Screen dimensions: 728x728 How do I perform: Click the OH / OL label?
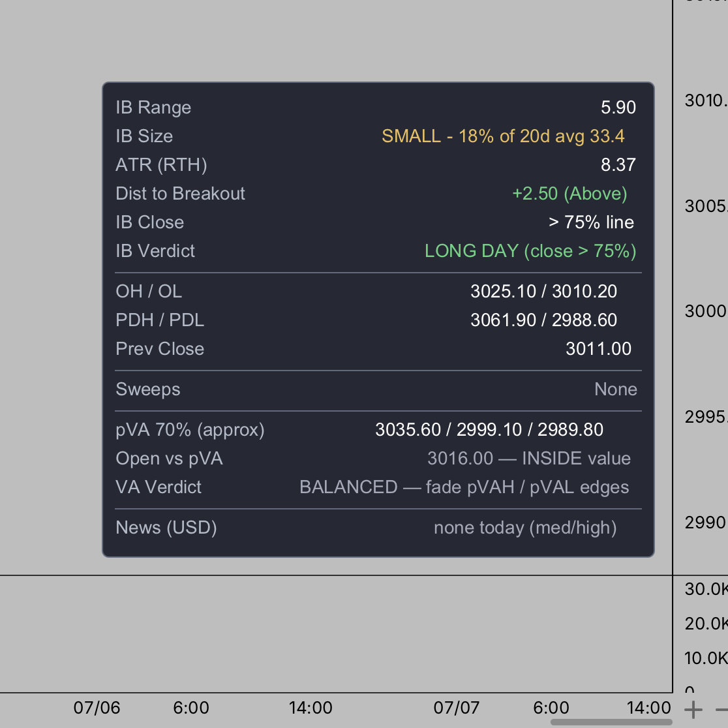149,292
